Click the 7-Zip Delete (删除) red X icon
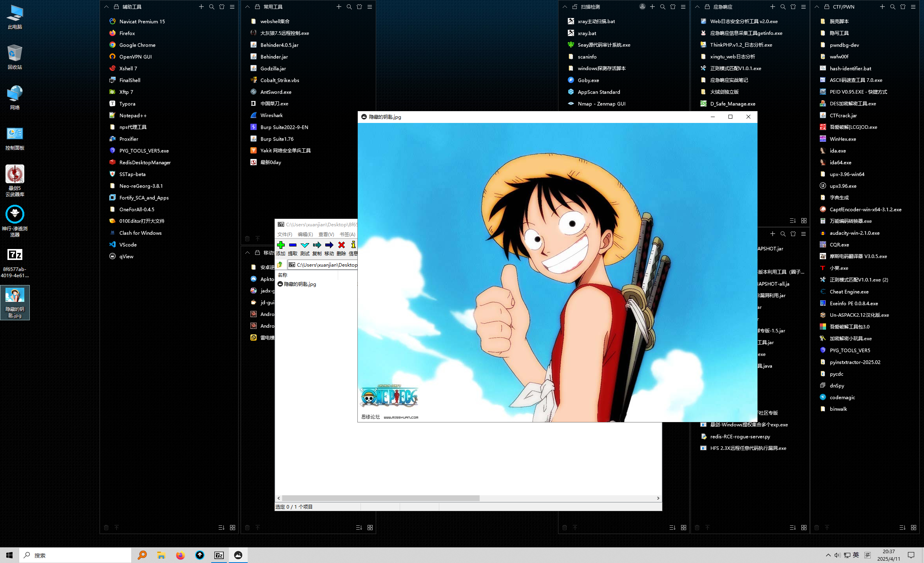The image size is (924, 563). pyautogui.click(x=341, y=245)
